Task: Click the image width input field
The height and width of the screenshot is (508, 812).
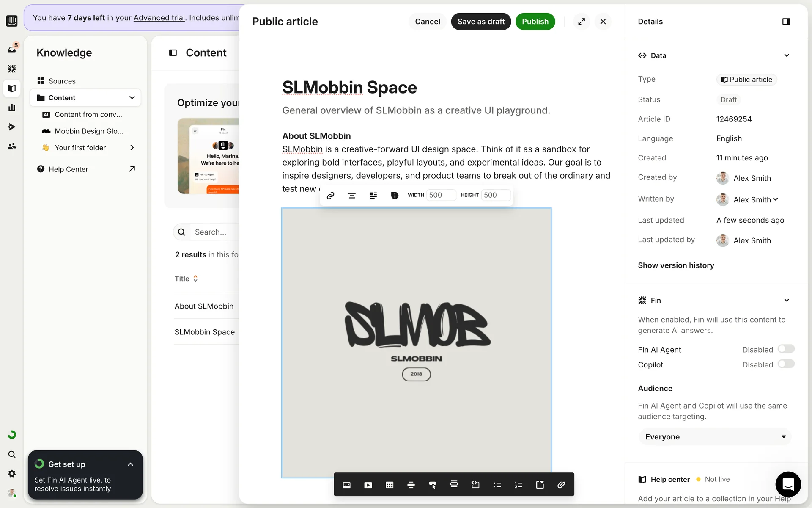Action: pyautogui.click(x=441, y=195)
